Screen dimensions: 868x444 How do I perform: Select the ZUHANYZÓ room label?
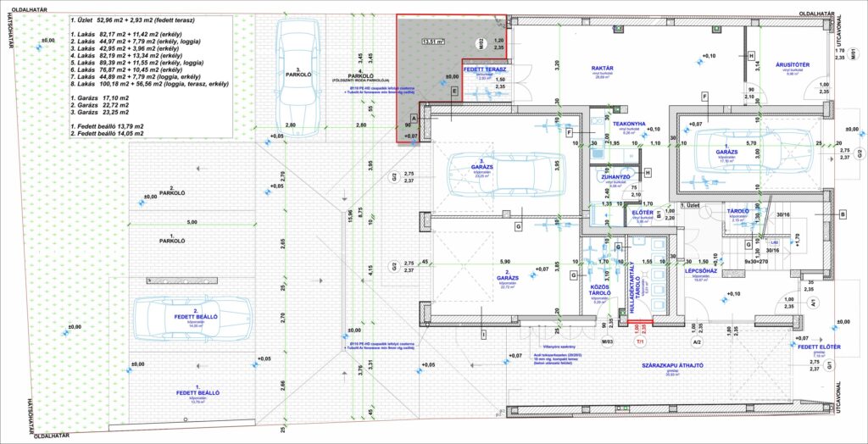point(613,177)
